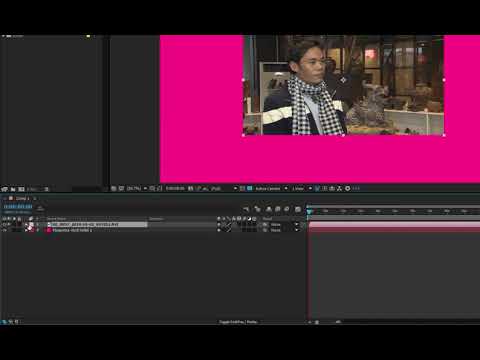Click the Parent column header
Image resolution: width=480 pixels, height=360 pixels.
pos(268,219)
